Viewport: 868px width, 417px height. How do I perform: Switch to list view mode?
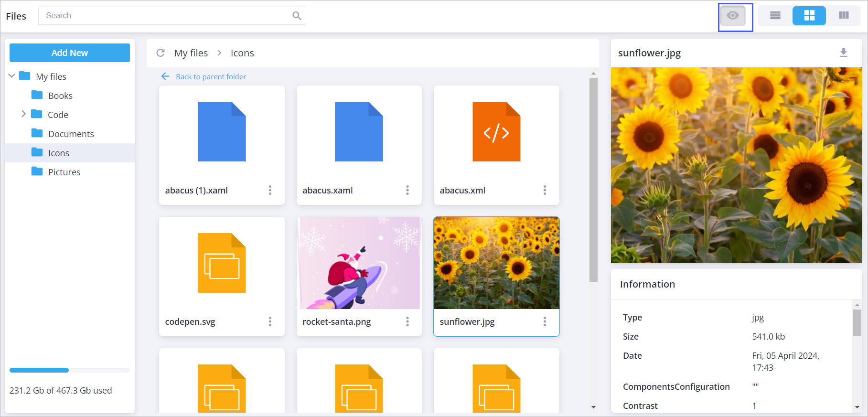[775, 16]
